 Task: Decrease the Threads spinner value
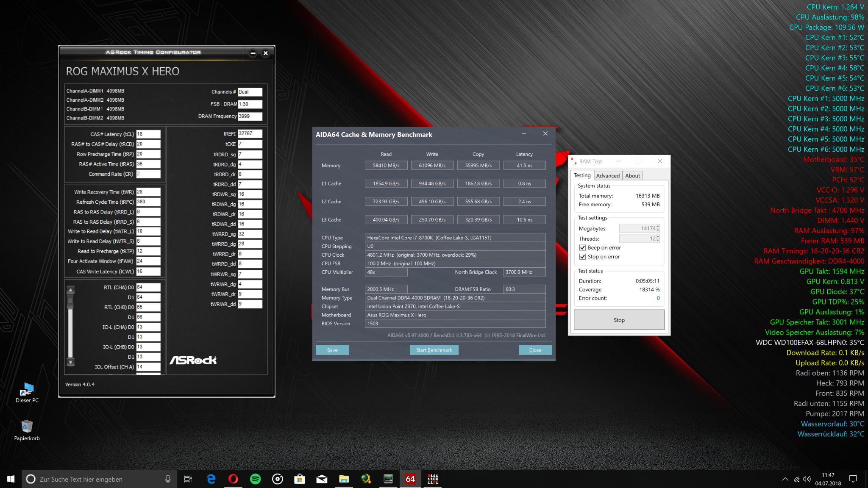(x=658, y=240)
